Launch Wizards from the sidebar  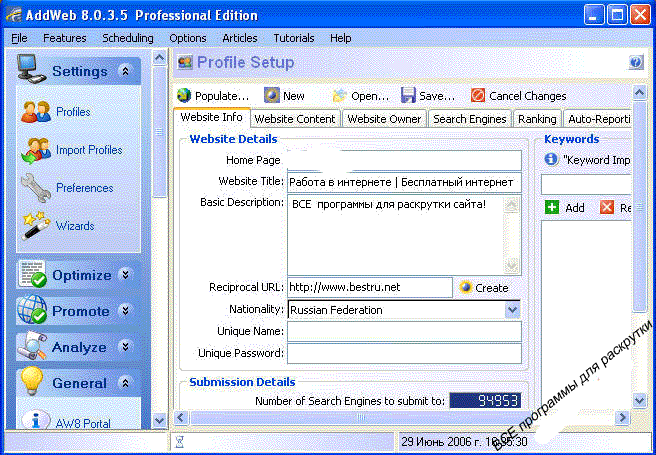click(x=36, y=226)
